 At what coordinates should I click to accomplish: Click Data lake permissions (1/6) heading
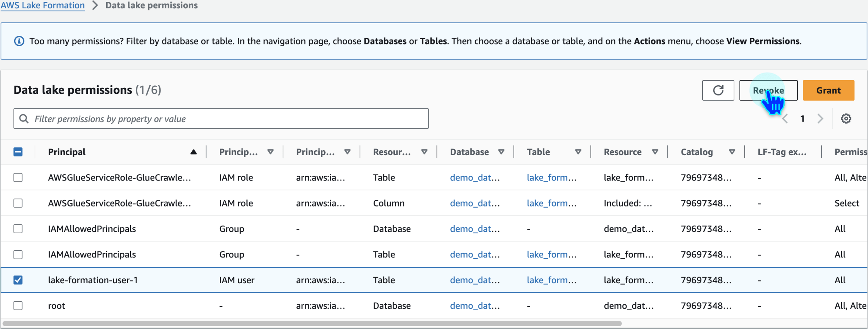click(x=87, y=90)
